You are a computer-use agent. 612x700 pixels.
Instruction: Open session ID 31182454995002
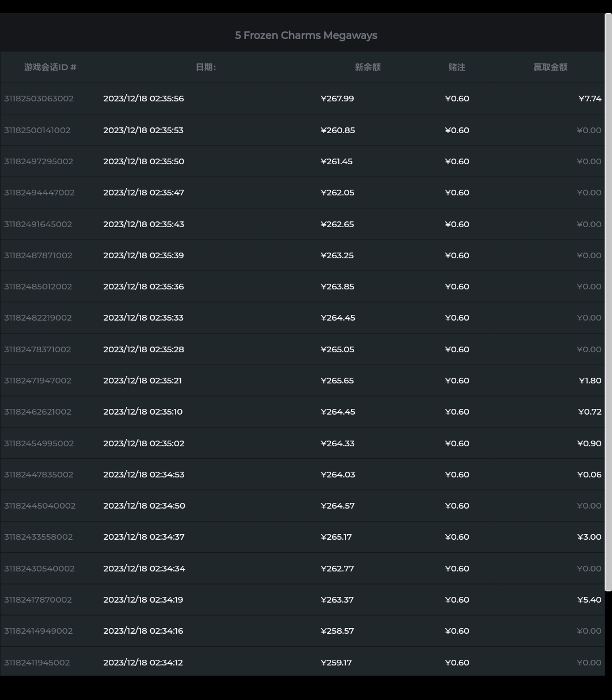tap(39, 443)
